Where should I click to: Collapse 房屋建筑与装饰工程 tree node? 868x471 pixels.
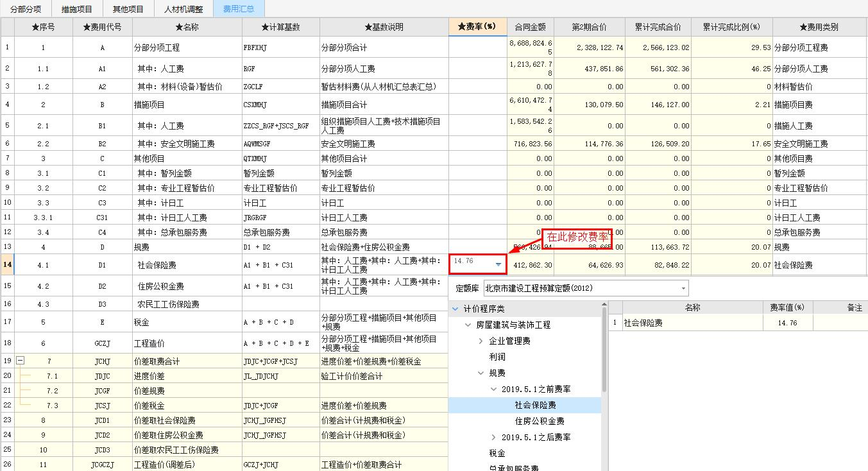pyautogui.click(x=468, y=325)
